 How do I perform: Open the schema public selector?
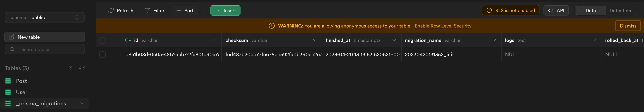pyautogui.click(x=44, y=17)
